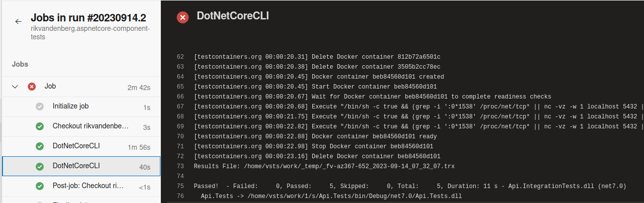Select DotNetCoreCLI step lasting 40s

click(81, 166)
